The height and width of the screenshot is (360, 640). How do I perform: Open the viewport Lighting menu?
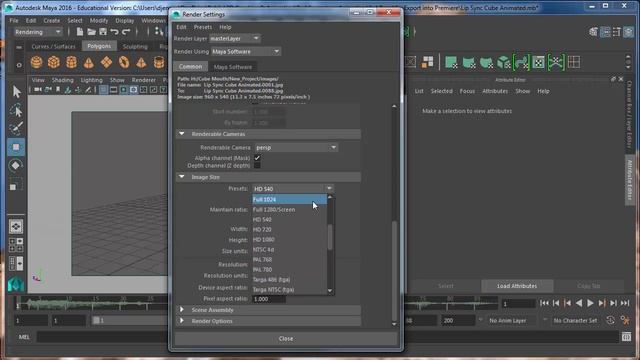pyautogui.click(x=91, y=80)
